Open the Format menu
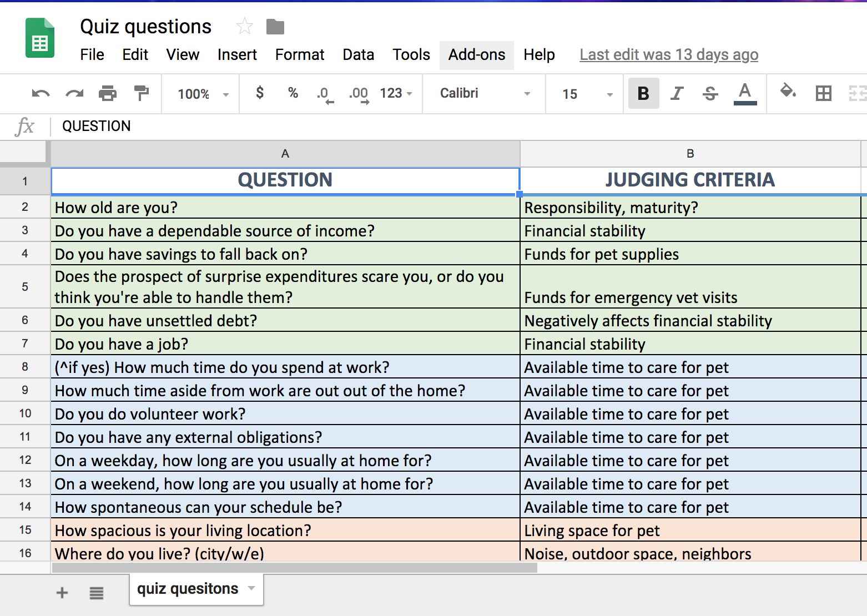 [x=300, y=54]
